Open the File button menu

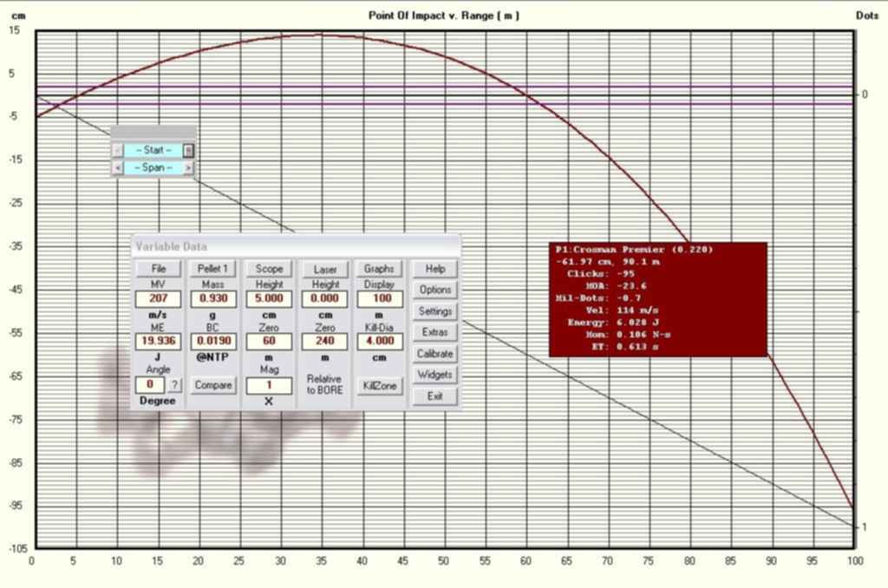coord(158,270)
